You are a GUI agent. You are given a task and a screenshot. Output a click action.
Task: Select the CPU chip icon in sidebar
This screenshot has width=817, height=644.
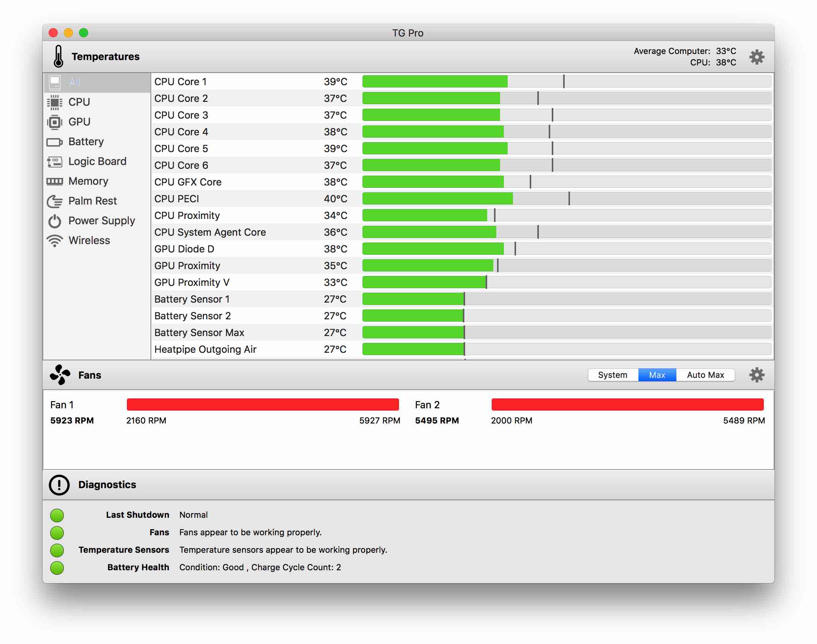[x=55, y=102]
